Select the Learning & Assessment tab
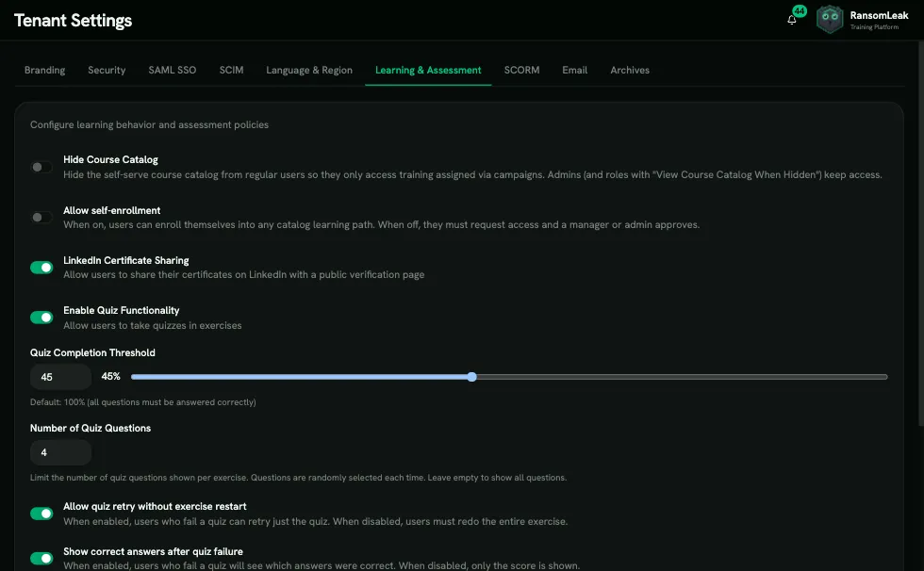Screen dimensions: 924x571 pos(428,70)
